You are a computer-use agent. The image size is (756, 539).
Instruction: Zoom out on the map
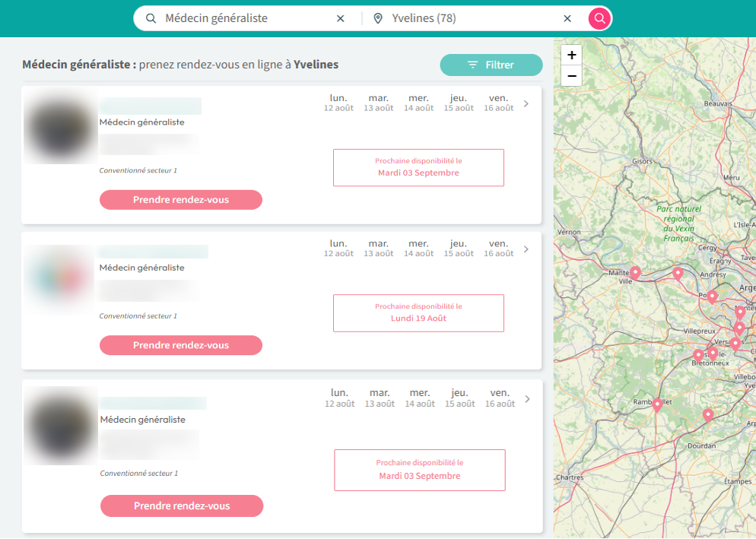tap(571, 76)
